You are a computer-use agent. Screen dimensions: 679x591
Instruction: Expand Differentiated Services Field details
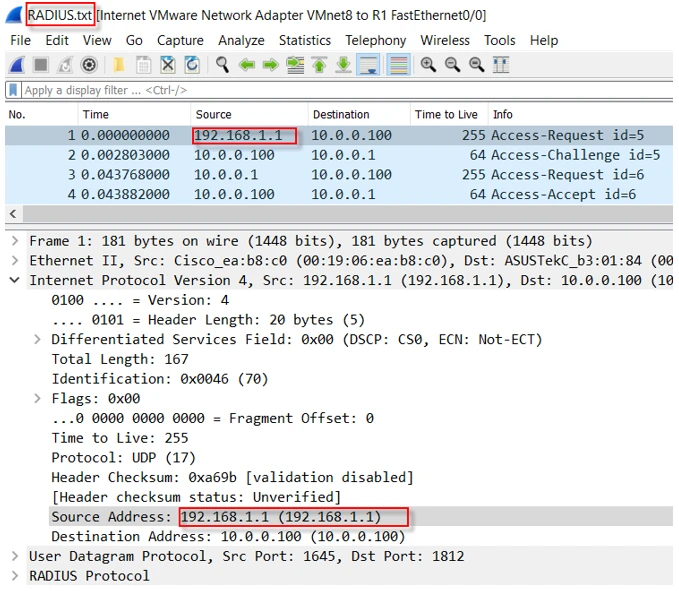pyautogui.click(x=37, y=340)
